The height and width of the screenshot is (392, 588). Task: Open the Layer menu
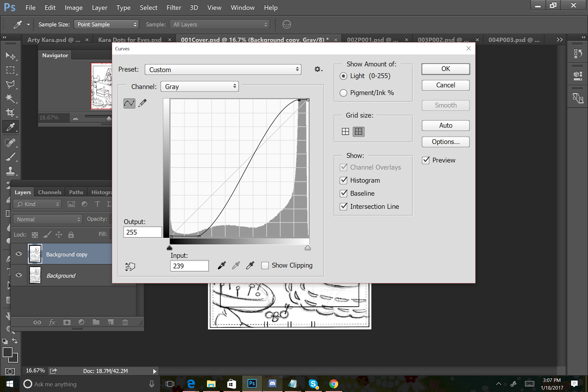pos(100,7)
